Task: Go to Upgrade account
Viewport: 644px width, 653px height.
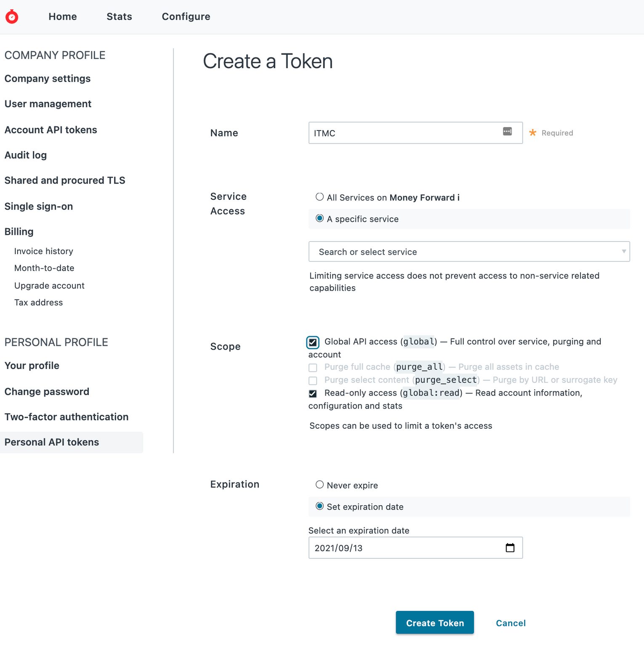Action: (49, 286)
